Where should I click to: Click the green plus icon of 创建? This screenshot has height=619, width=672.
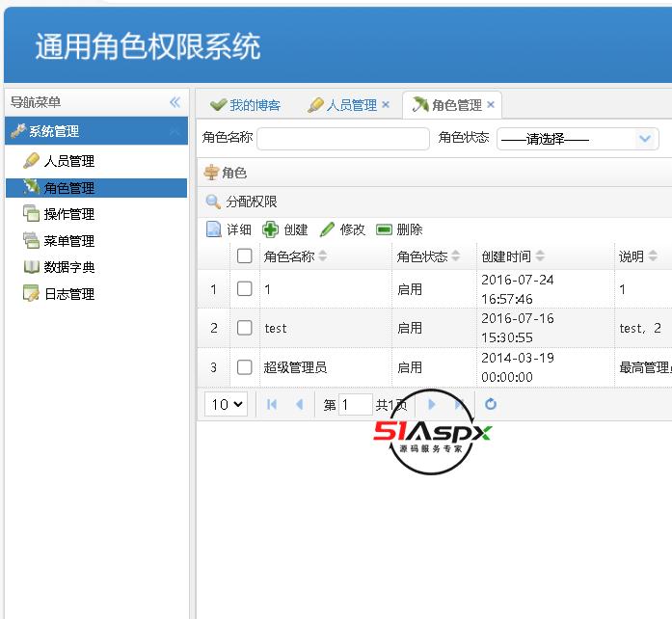click(x=270, y=229)
